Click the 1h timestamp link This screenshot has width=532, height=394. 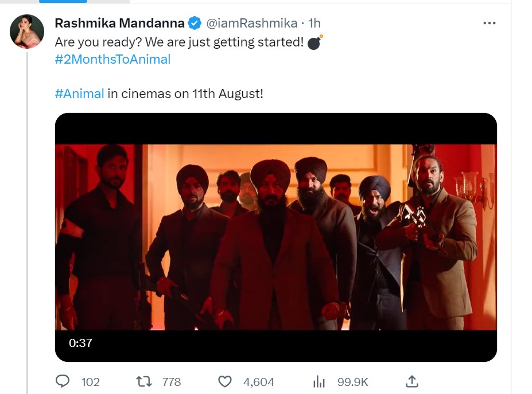pos(314,23)
